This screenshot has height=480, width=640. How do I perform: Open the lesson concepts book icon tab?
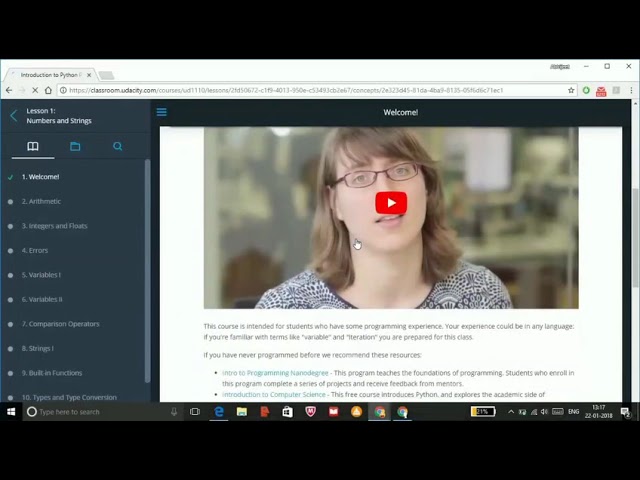pyautogui.click(x=33, y=146)
